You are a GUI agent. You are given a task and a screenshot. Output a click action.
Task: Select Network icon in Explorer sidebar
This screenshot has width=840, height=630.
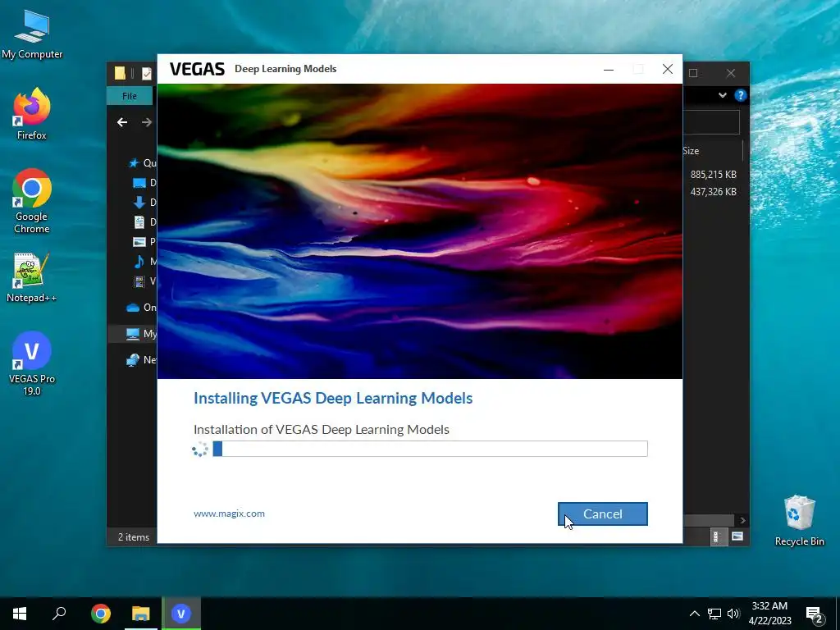(x=133, y=360)
